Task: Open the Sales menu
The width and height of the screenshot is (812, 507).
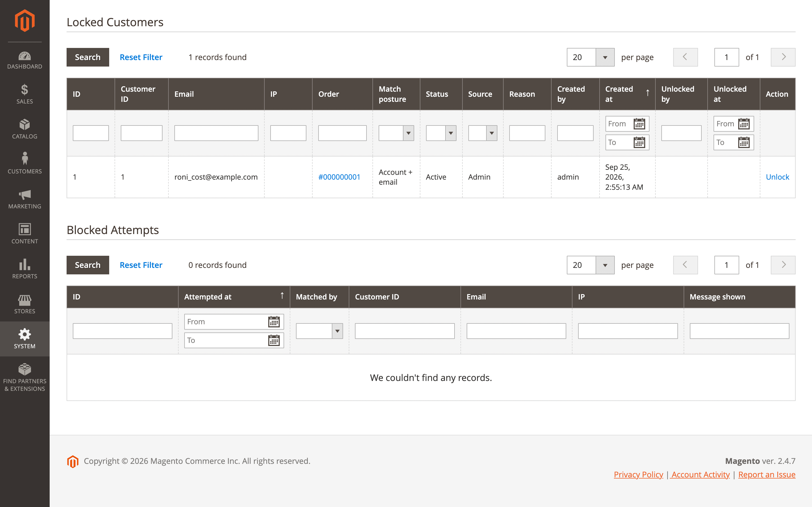Action: [25, 94]
